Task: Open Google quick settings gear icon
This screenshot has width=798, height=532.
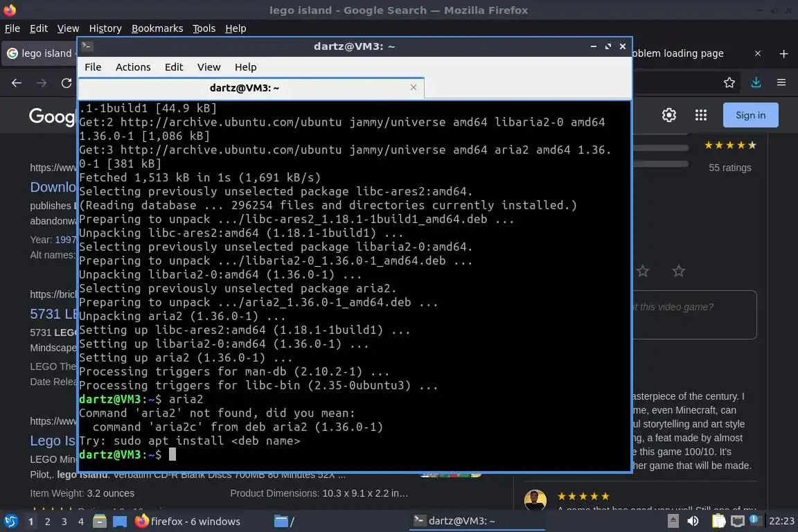Action: coord(668,115)
